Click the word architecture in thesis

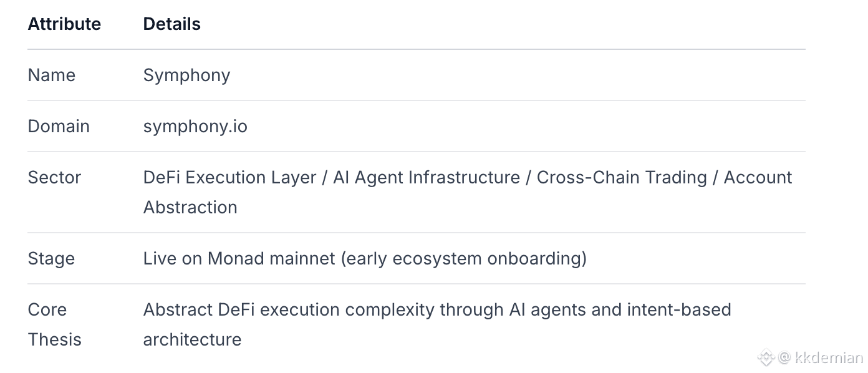click(192, 339)
